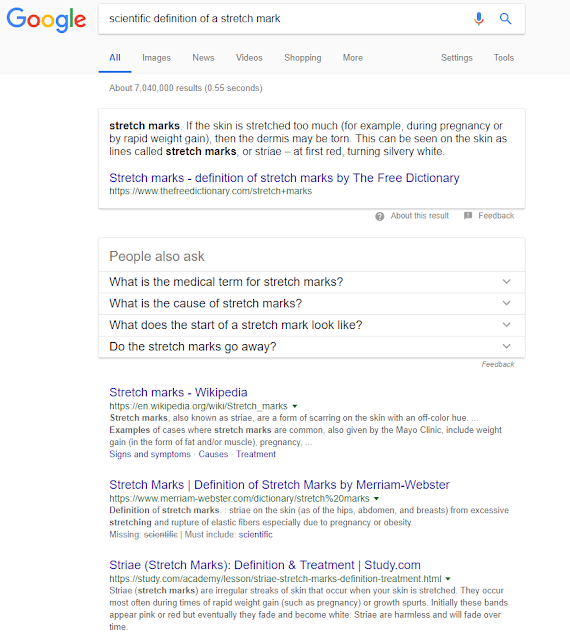Open Merriam-Webster stretch marks definition result

coord(279,484)
